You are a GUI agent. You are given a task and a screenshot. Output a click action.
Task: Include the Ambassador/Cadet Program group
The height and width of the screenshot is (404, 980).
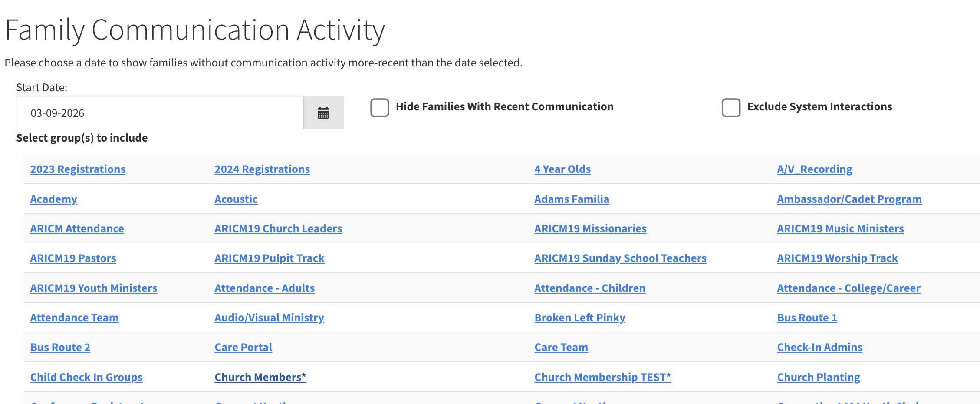[x=849, y=199]
